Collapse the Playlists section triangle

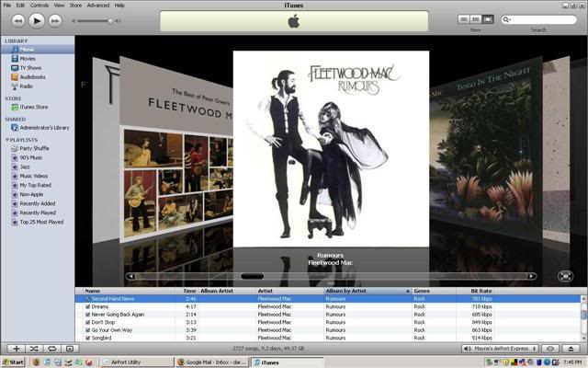pos(7,140)
